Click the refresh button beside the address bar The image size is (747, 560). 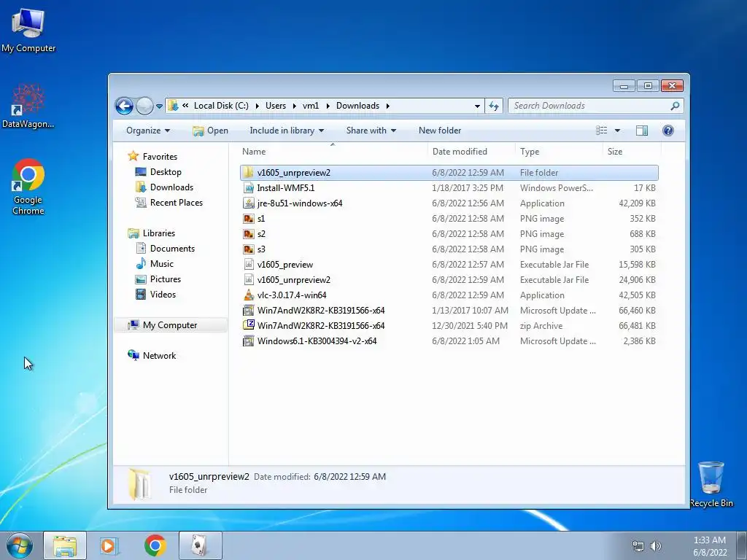[x=494, y=106]
